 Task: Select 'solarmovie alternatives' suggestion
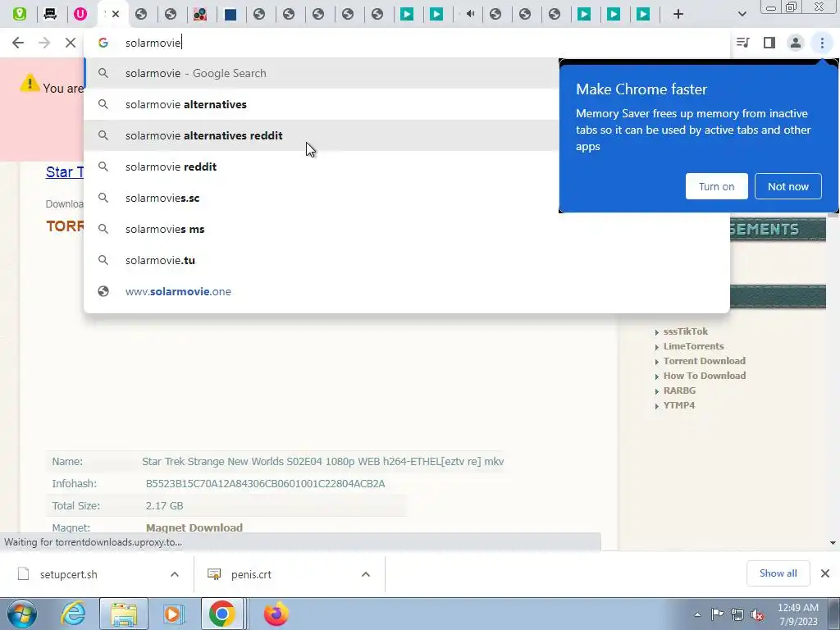point(322,104)
